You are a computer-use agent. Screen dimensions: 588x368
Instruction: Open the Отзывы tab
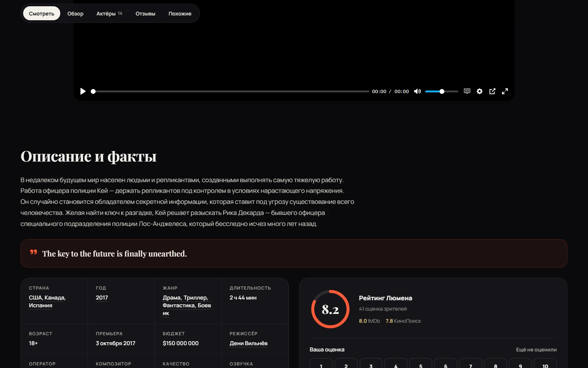pos(146,14)
